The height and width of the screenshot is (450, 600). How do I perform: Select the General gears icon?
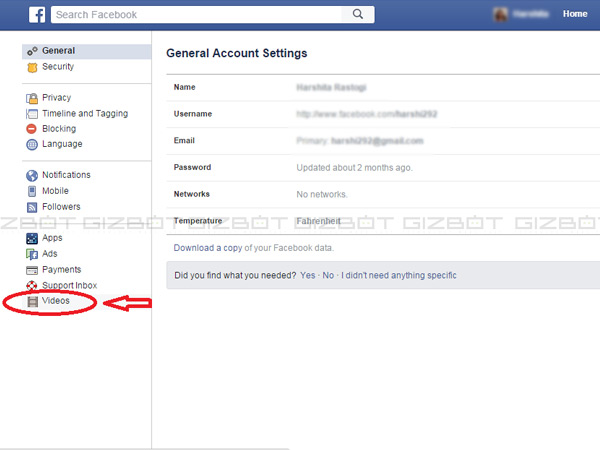pyautogui.click(x=32, y=51)
